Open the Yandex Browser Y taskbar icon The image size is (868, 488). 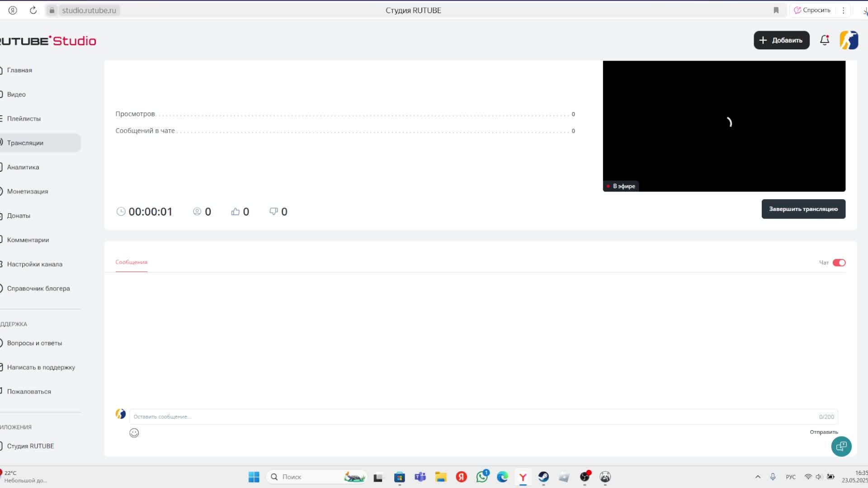point(523,477)
